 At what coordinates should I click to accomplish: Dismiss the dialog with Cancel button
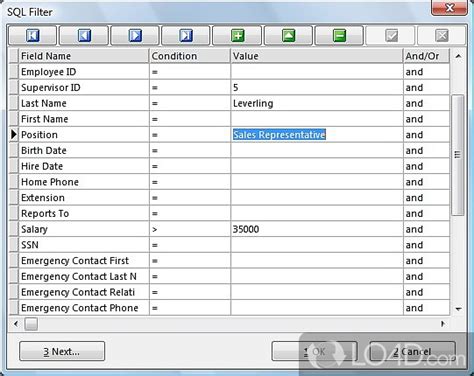(x=412, y=351)
